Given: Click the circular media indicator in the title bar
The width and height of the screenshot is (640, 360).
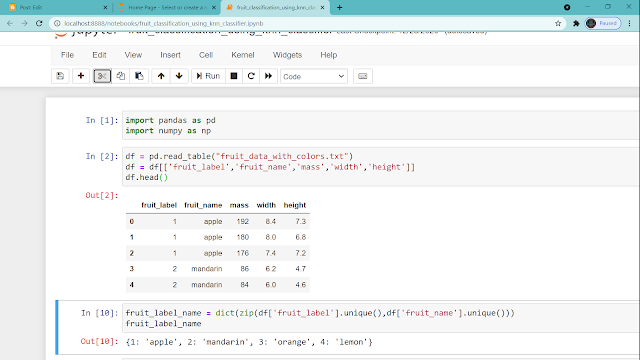Looking at the screenshot, I should click(567, 7).
